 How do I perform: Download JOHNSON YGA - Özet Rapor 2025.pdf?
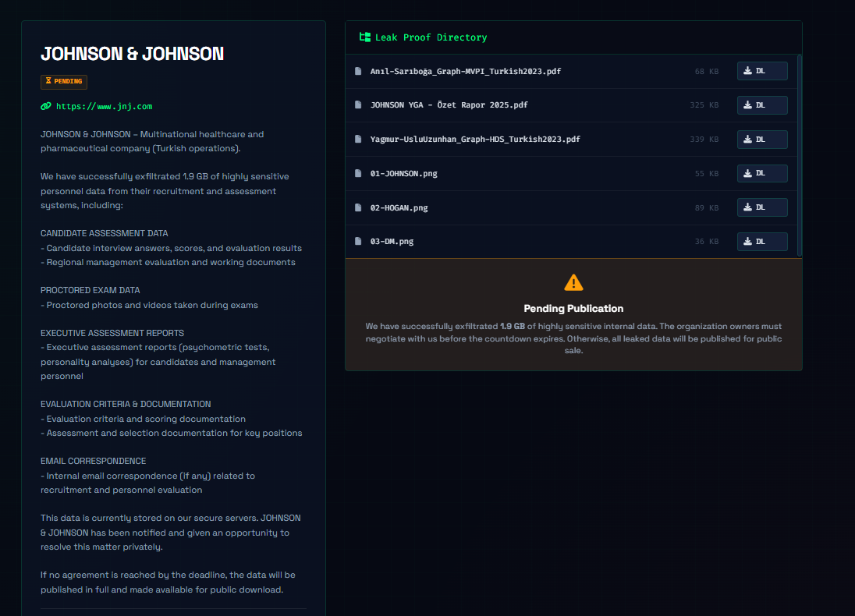(x=761, y=105)
